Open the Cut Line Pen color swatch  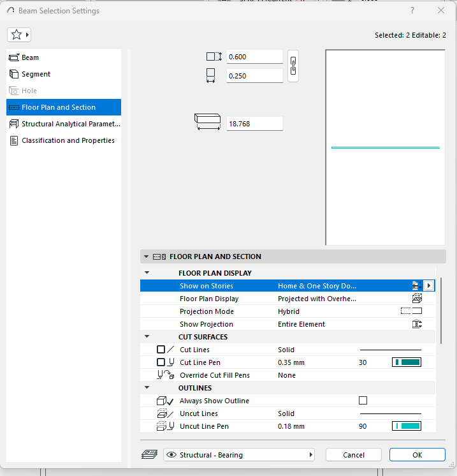[407, 362]
